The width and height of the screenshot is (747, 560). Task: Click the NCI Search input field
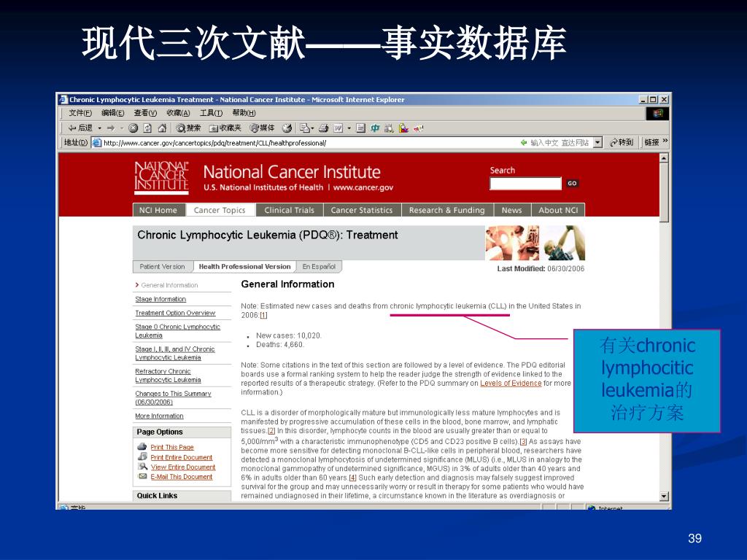pos(525,183)
